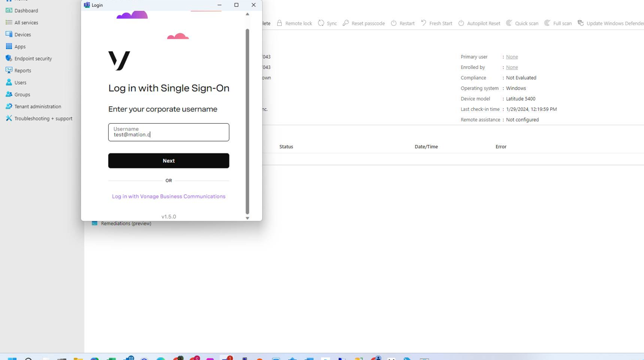644x360 pixels.
Task: Click Log in with Vonage Business Communications
Action: point(169,197)
